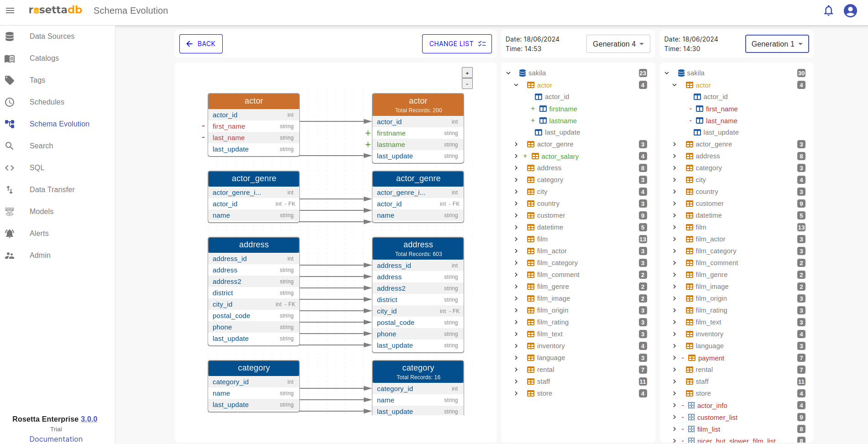Click the Schedules clock icon

coord(10,102)
